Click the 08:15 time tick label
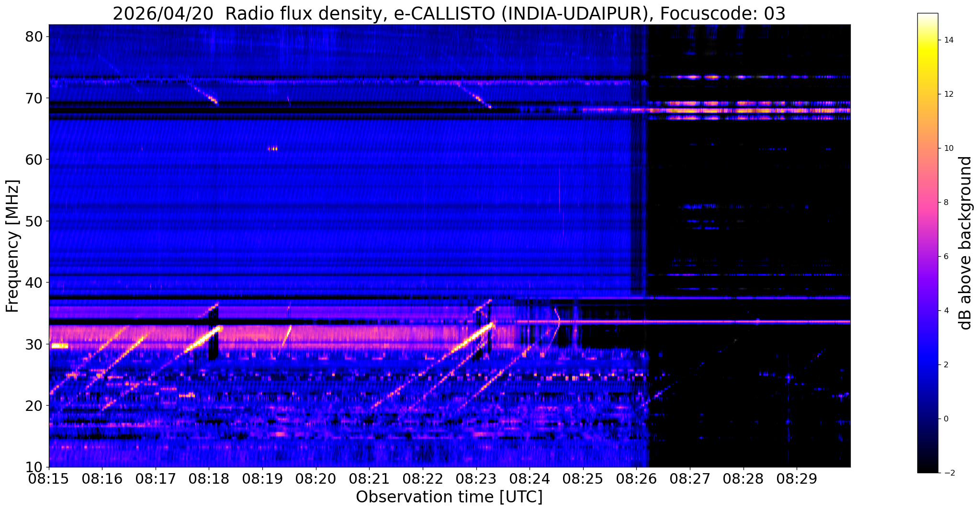This screenshot has height=511, width=980. (x=48, y=479)
